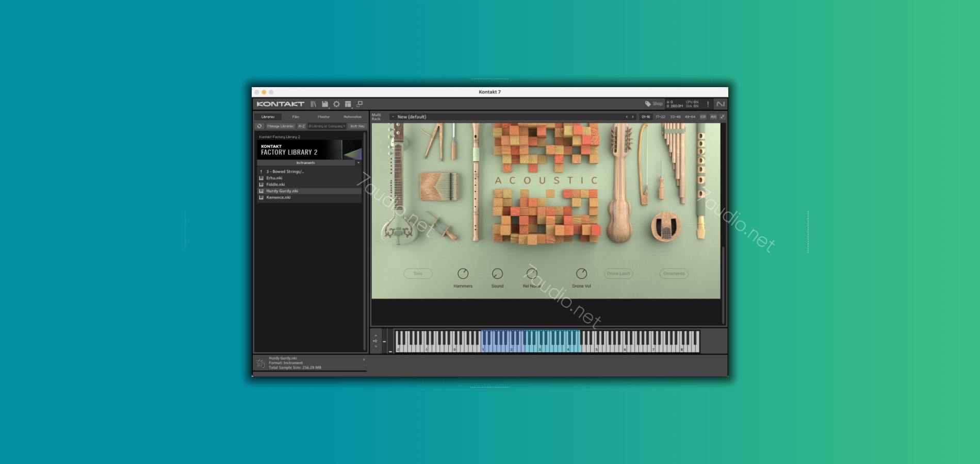Switch to the Monitor tab
The image size is (980, 464).
(323, 117)
